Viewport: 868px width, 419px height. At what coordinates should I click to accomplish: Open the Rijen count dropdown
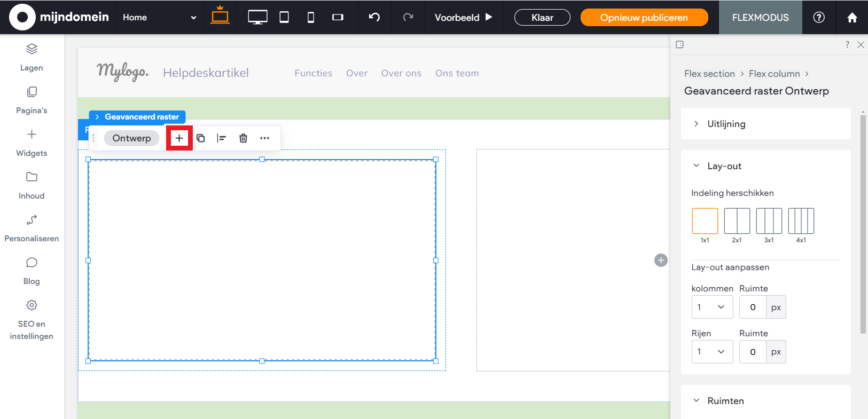tap(712, 352)
